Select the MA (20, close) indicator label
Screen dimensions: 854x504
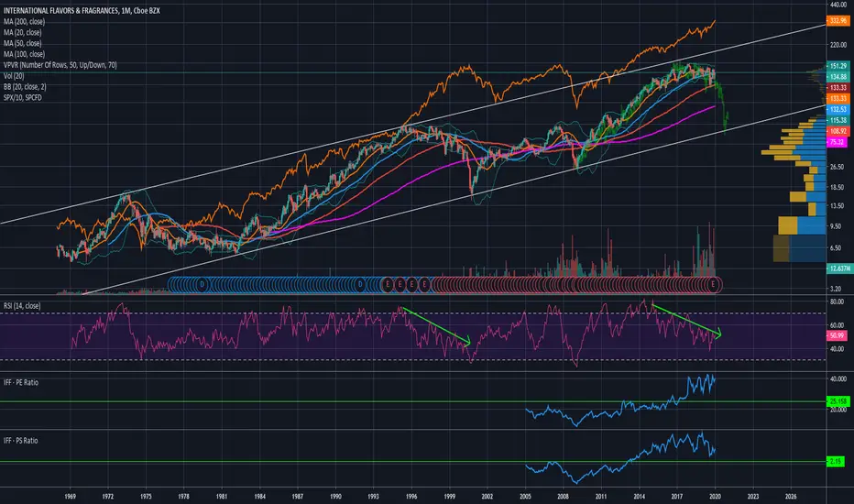[x=22, y=33]
